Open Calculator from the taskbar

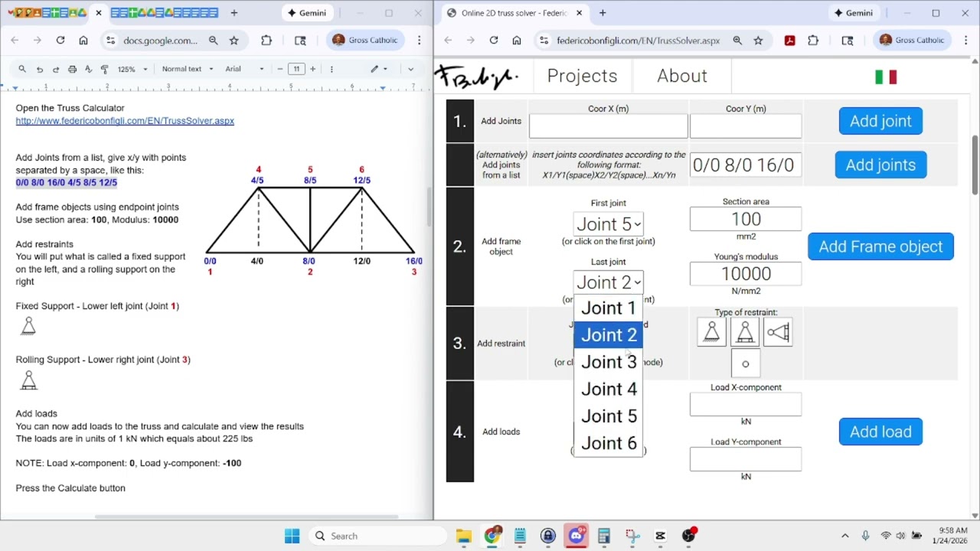coord(603,536)
